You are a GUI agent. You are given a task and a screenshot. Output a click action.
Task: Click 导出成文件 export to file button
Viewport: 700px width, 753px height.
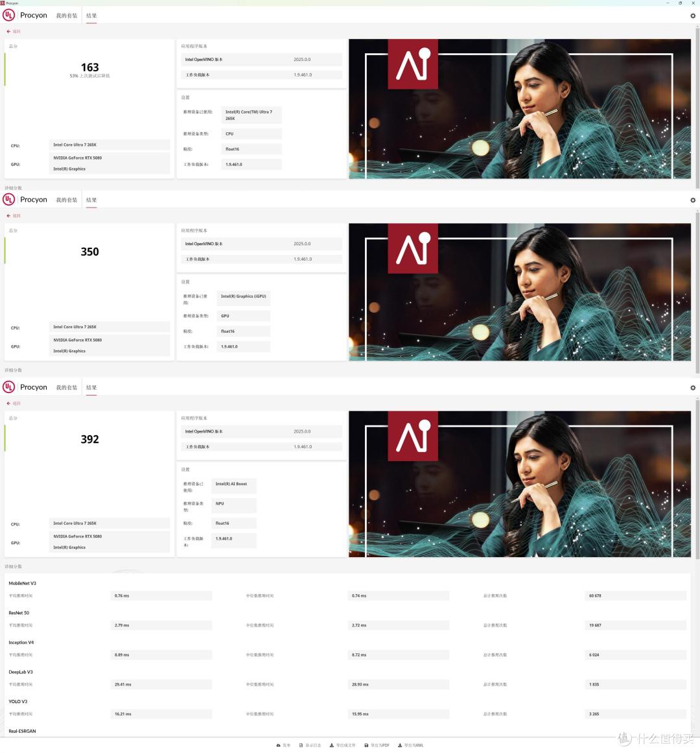[x=343, y=745]
